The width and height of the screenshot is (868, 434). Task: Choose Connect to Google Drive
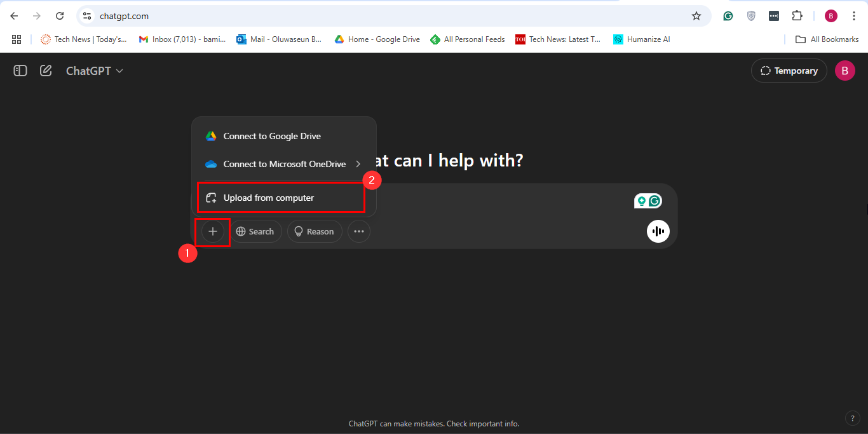click(x=283, y=136)
